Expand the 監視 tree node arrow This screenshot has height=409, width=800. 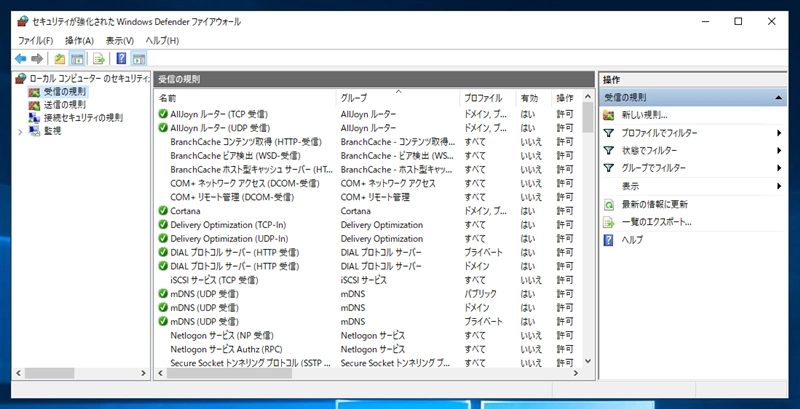coord(20,132)
